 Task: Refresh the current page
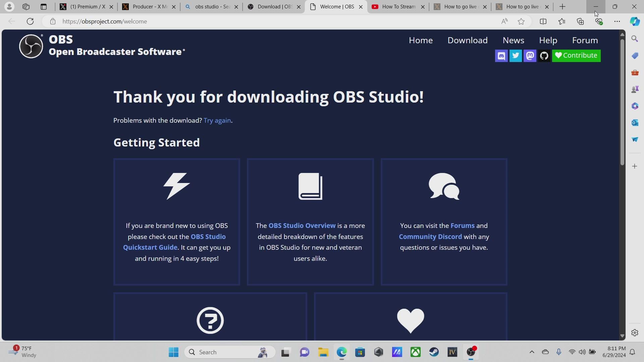pos(30,21)
